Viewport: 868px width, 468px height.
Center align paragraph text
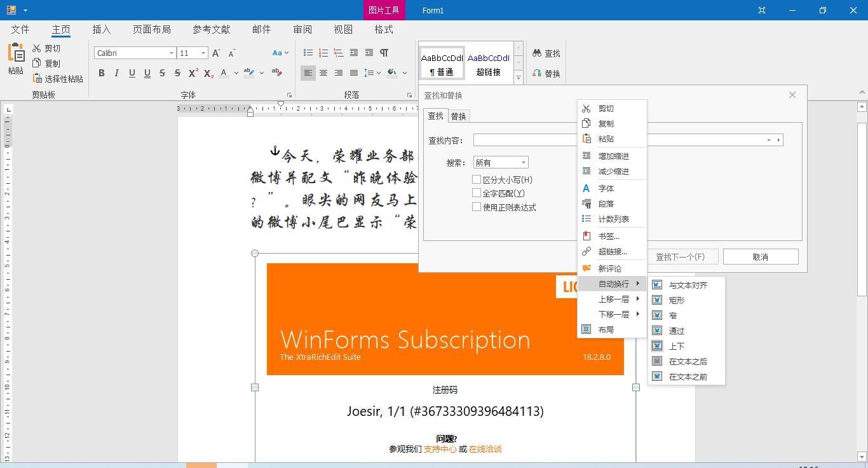(x=323, y=73)
